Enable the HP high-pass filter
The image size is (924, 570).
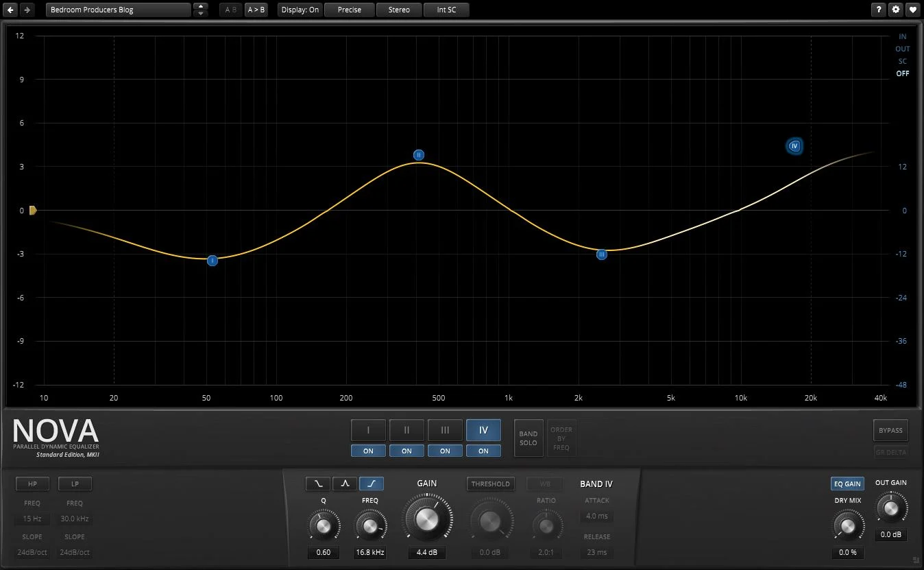32,484
